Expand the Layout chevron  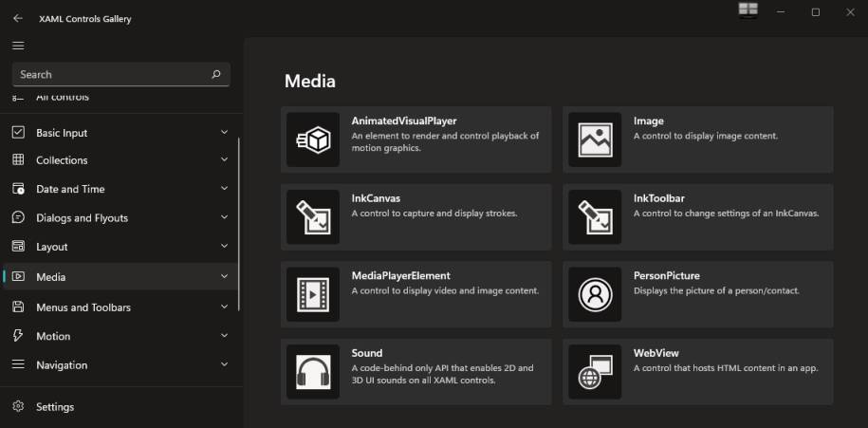pyautogui.click(x=224, y=246)
